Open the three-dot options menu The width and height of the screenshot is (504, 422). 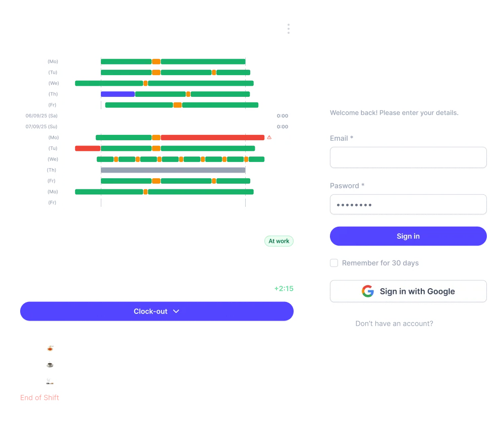point(288,29)
